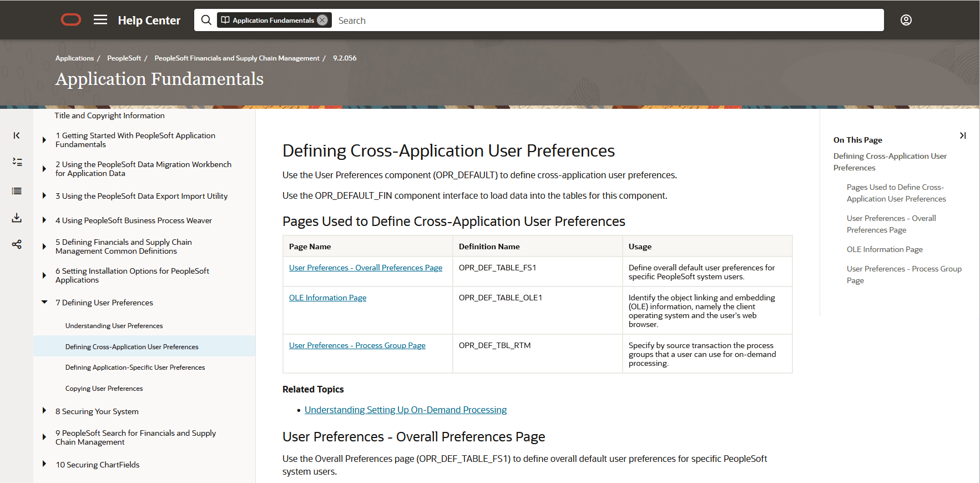
Task: Open 8 Securing Your System chapter
Action: click(97, 411)
